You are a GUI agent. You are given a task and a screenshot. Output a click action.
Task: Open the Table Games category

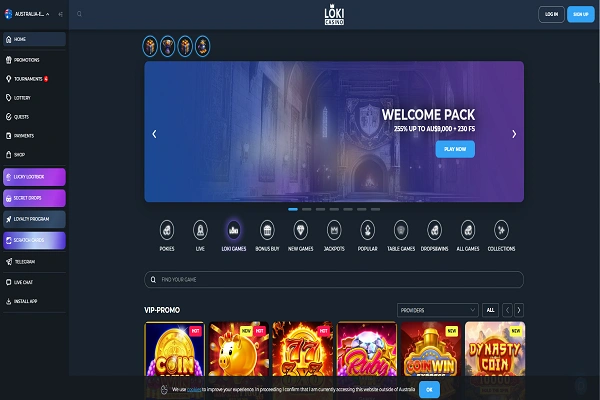(401, 230)
